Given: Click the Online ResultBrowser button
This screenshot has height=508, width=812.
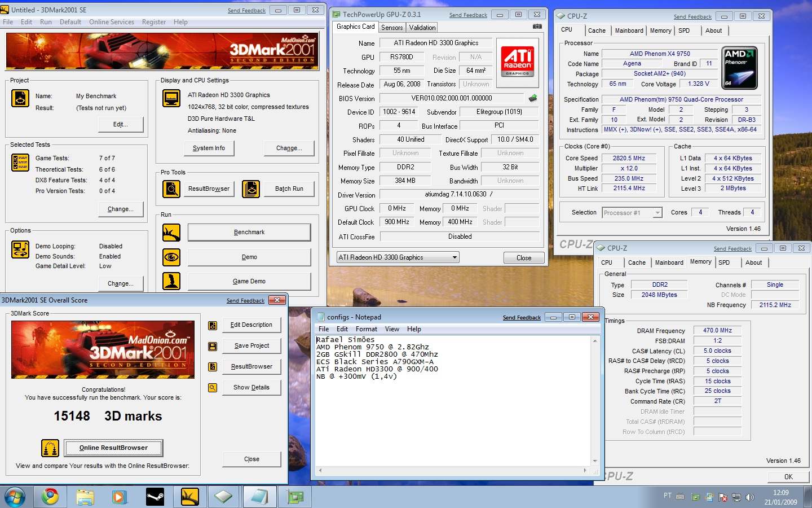Looking at the screenshot, I should (113, 448).
